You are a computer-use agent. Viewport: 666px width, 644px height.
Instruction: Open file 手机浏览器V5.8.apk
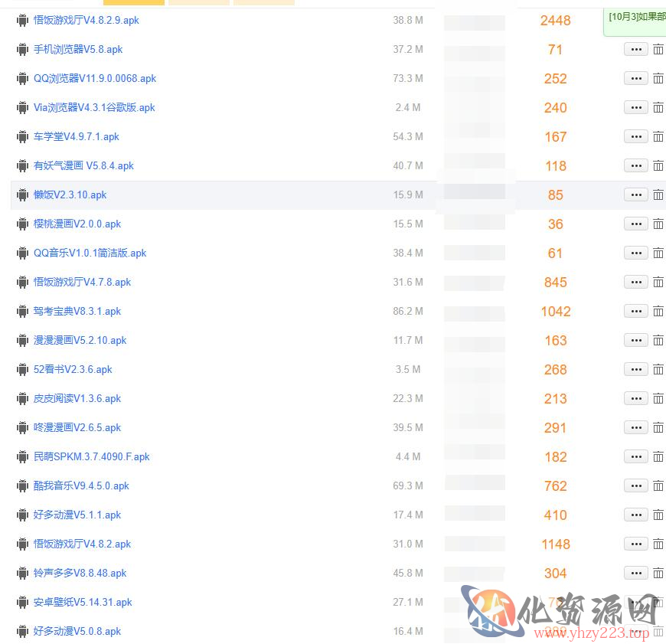pos(78,50)
